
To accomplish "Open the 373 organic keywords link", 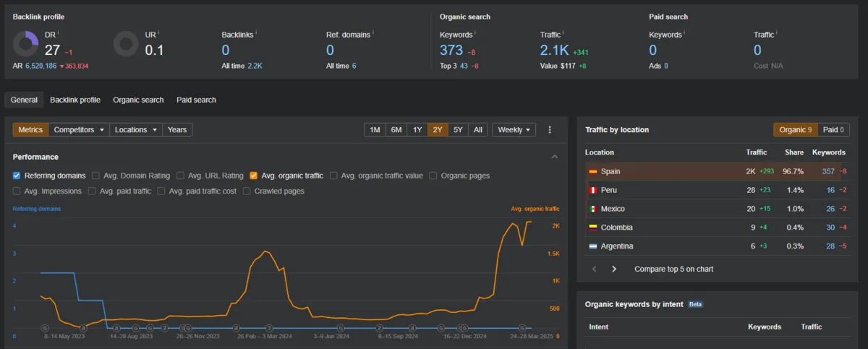I will click(x=451, y=50).
